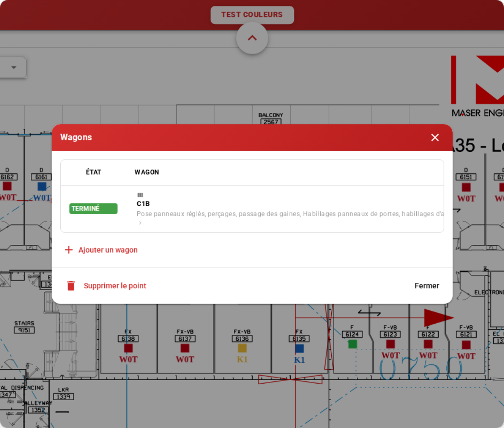The height and width of the screenshot is (428, 504).
Task: Click the red marker under room 6151
Action: [466, 187]
